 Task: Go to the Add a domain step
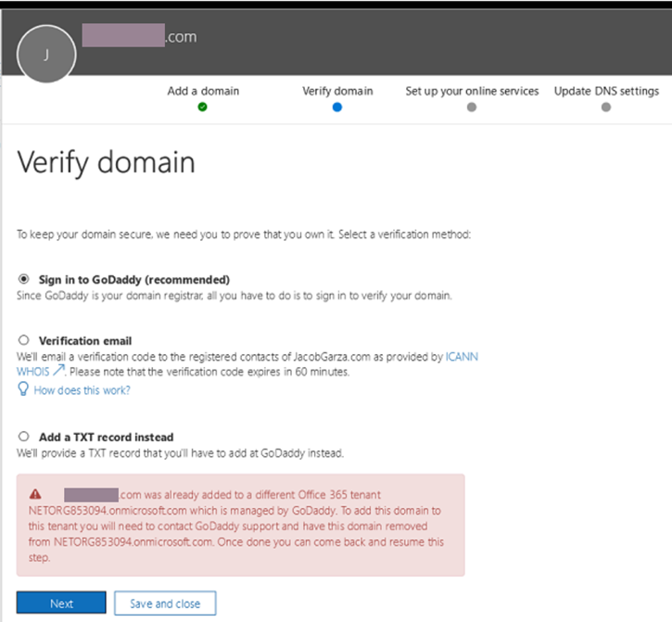pos(203,91)
